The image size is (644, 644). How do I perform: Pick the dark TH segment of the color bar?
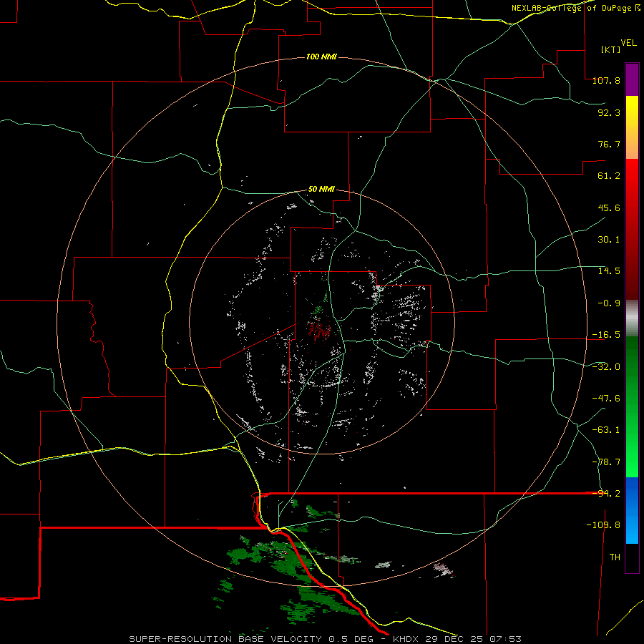point(632,557)
